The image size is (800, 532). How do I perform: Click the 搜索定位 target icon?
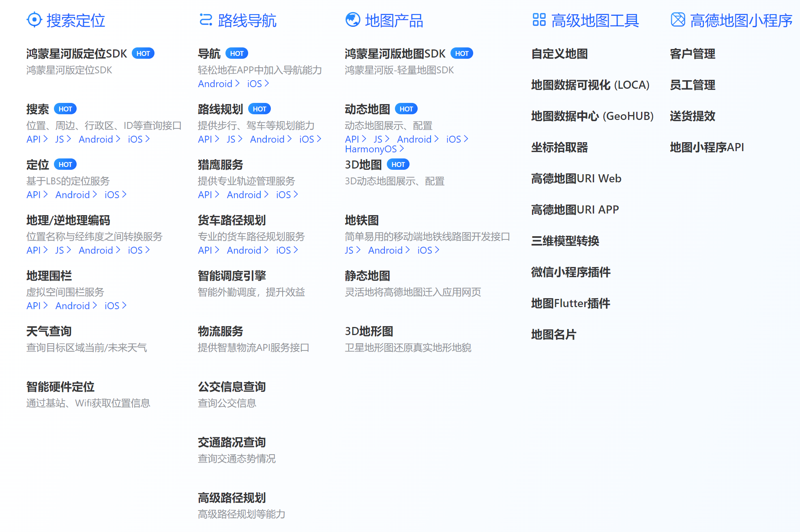(x=34, y=19)
